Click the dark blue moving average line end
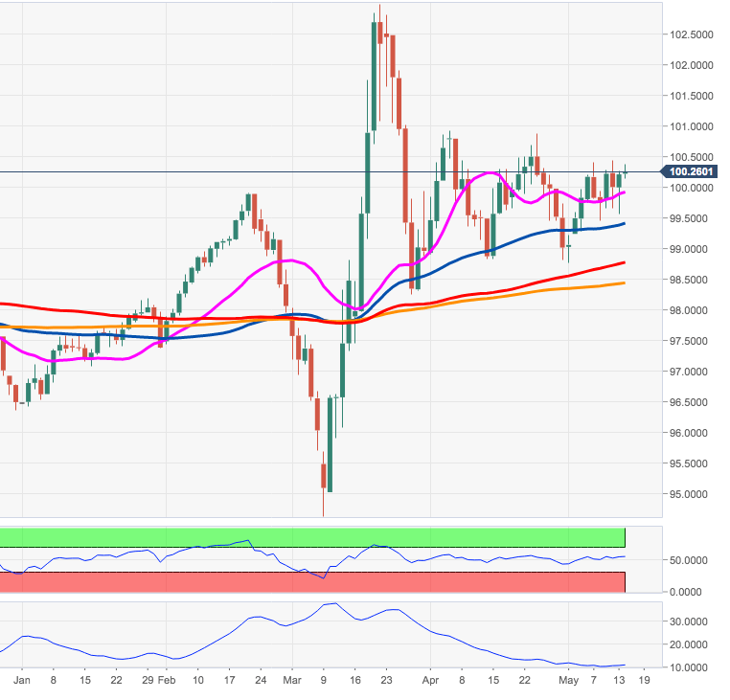Screen dimensions: 730x700 [623, 224]
